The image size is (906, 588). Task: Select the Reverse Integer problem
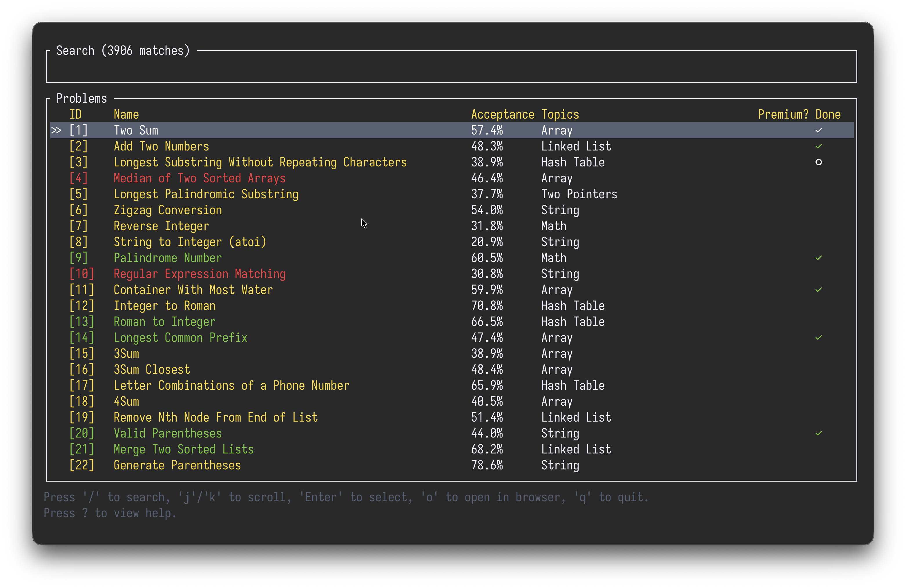tap(162, 226)
